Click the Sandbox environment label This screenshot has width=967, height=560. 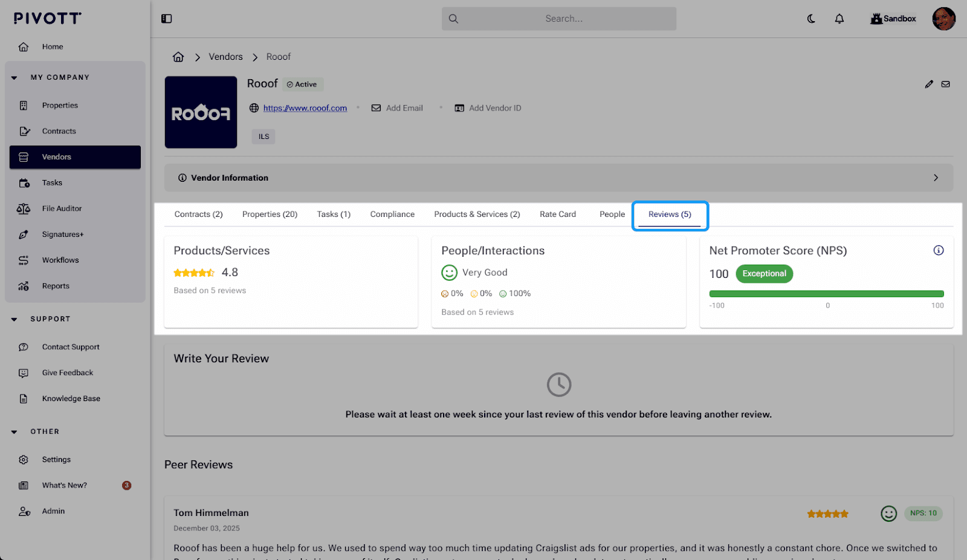pyautogui.click(x=893, y=19)
